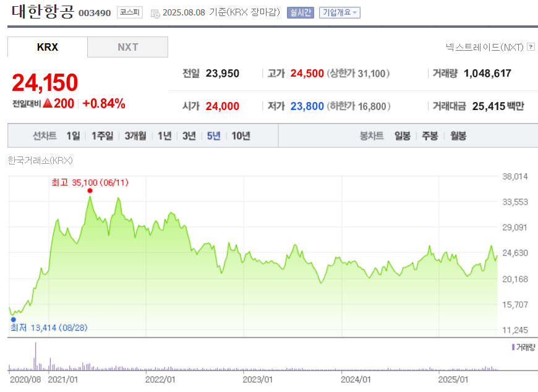Select the 3년 line chart period
Screen dimensions: 538x392
189,136
